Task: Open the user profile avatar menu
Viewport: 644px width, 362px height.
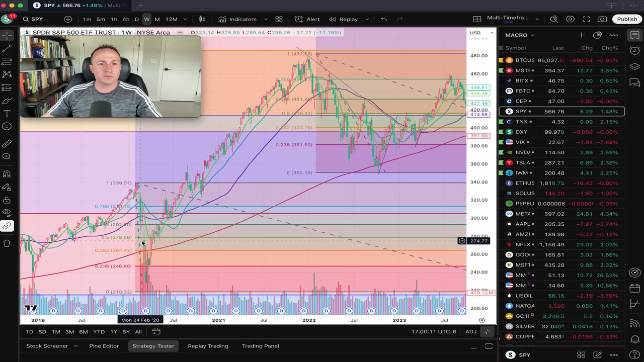Action: 7,19
